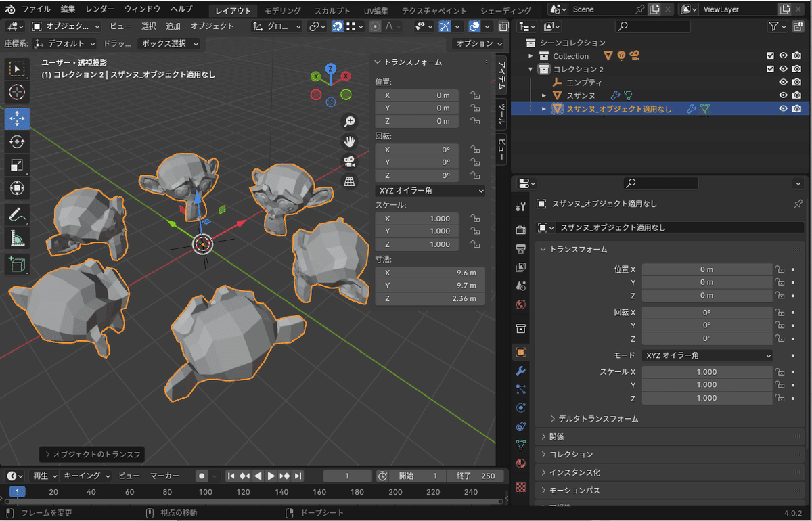Select the Add Cube tool
812x521 pixels.
17,264
